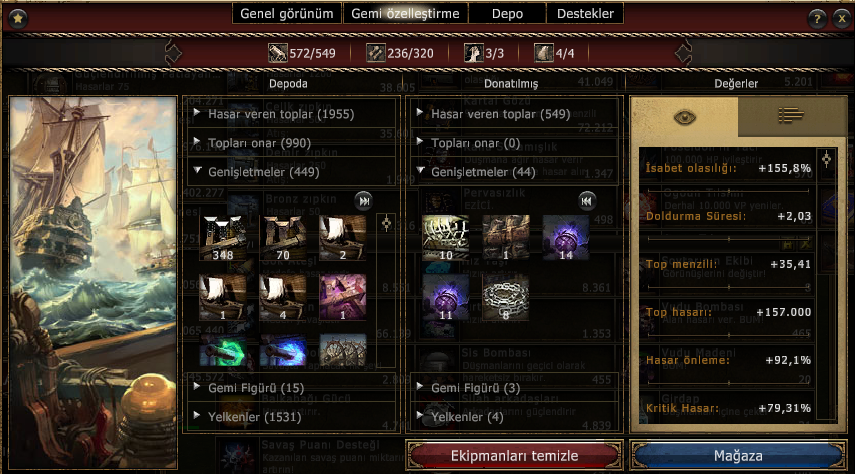Switch to the list view tab in Değerler
This screenshot has height=474, width=855.
coord(791,116)
